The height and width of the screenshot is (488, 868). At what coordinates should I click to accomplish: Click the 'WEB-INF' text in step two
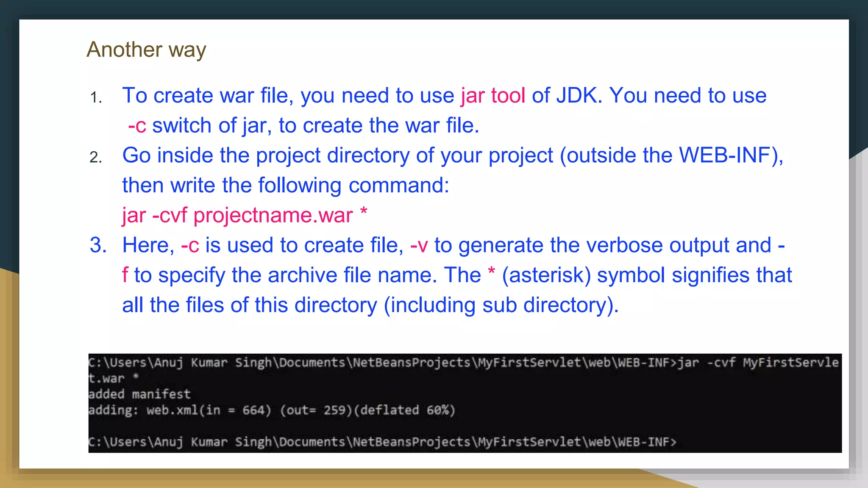[x=725, y=155]
